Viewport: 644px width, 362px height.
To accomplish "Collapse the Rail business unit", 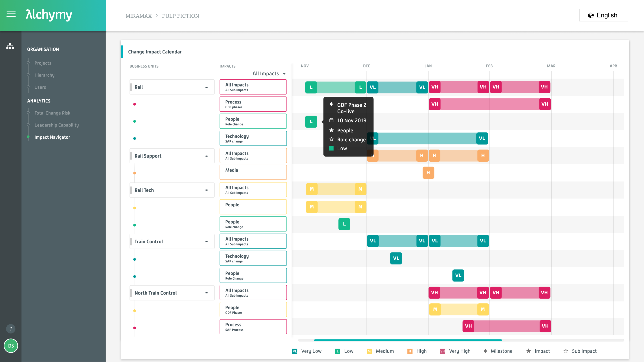I will [x=207, y=87].
